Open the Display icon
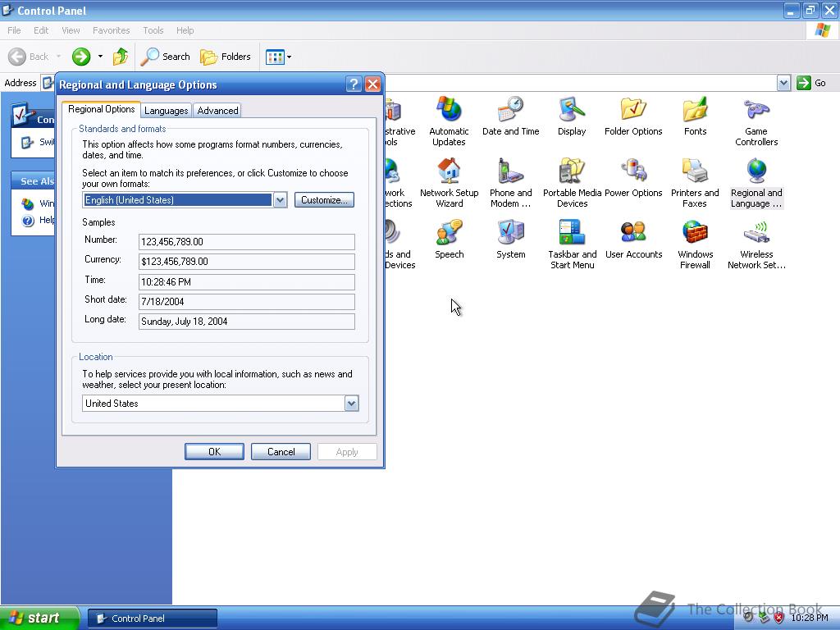The width and height of the screenshot is (840, 630). click(x=572, y=116)
